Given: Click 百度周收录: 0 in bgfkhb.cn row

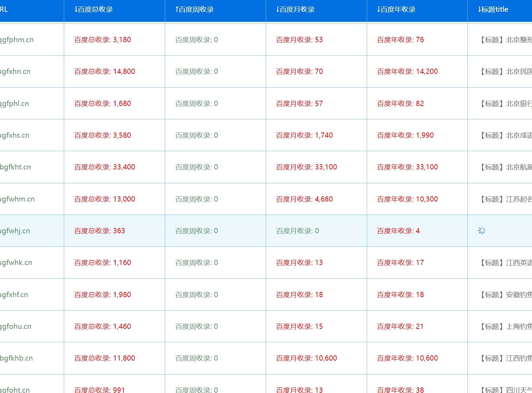Looking at the screenshot, I should coord(196,358).
